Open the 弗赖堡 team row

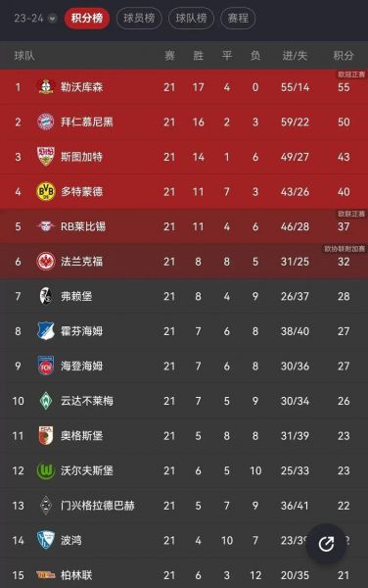(184, 296)
